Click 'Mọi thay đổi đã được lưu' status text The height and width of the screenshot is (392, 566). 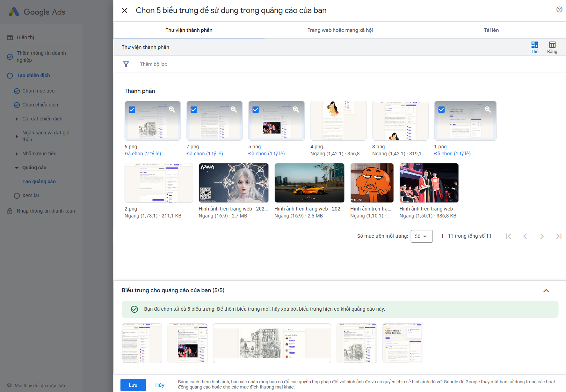(40, 385)
